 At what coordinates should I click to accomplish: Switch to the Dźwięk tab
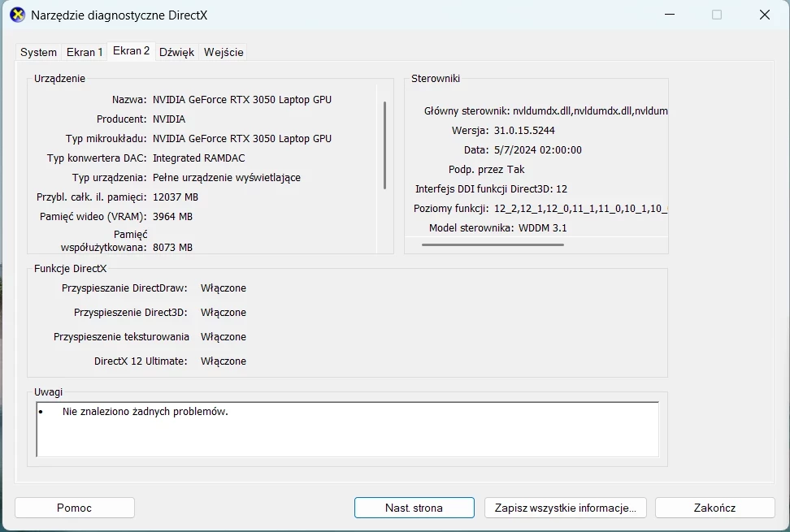pyautogui.click(x=177, y=52)
